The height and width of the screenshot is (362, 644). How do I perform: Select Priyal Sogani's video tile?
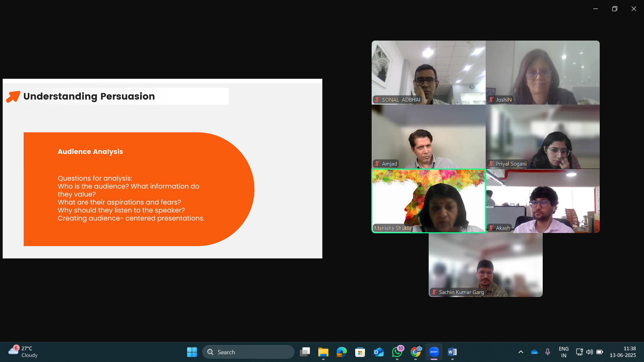[x=542, y=136]
